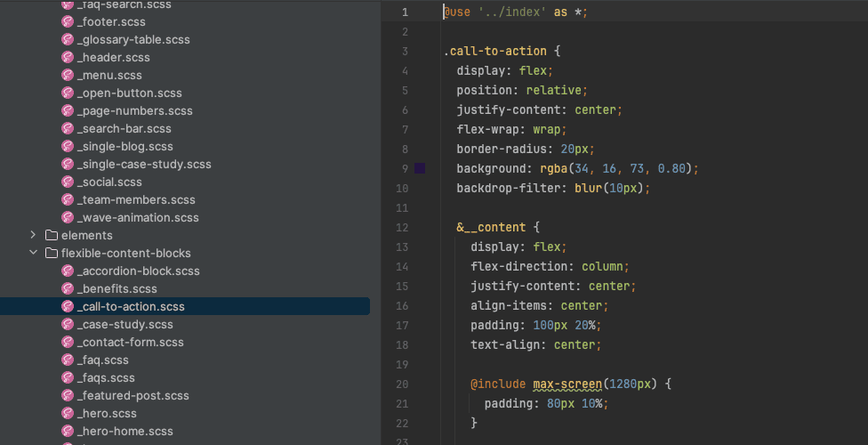
Task: Click line number 9 in the gutter
Action: coord(406,168)
